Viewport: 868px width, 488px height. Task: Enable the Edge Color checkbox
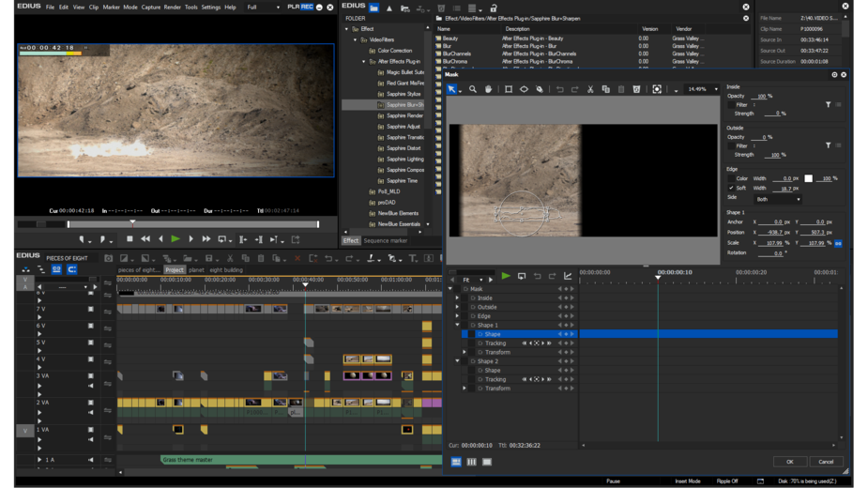point(731,179)
